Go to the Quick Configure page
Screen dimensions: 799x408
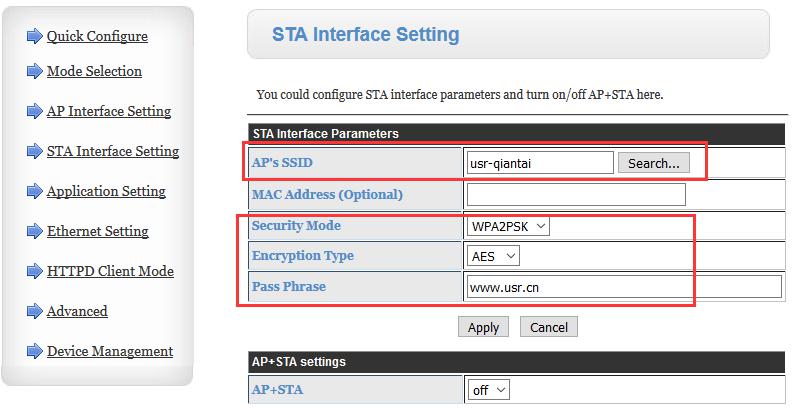point(97,36)
